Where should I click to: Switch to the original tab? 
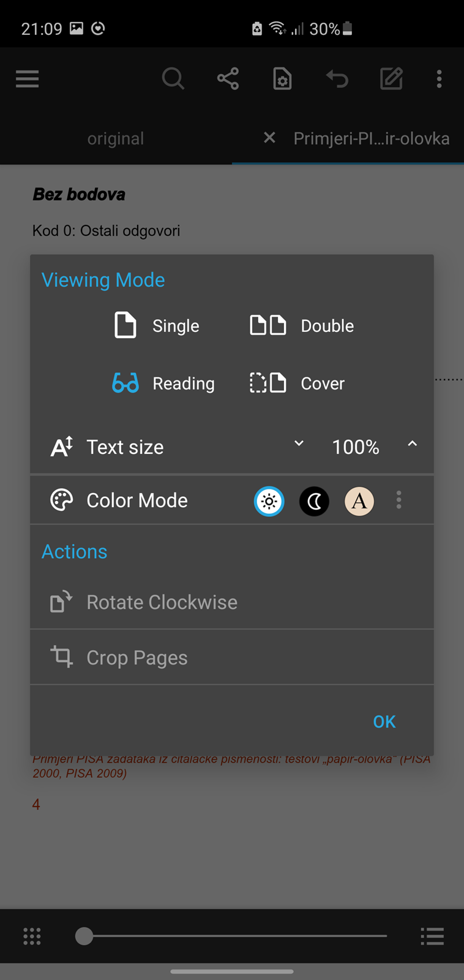(116, 138)
